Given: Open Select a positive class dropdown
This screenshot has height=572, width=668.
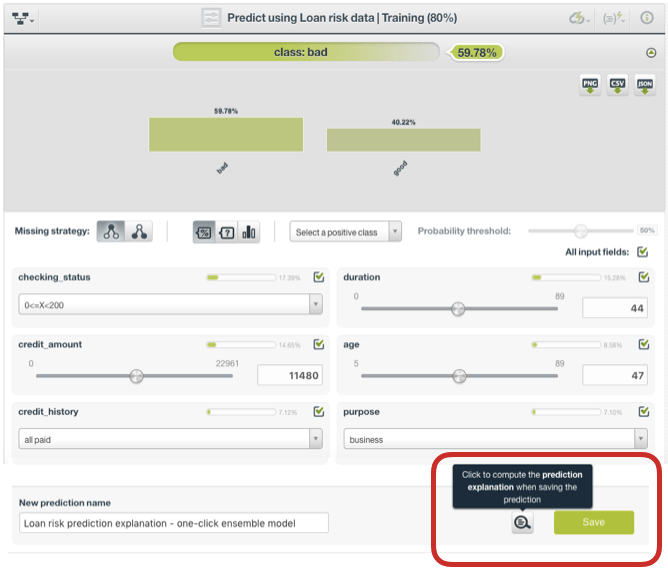Looking at the screenshot, I should coord(345,232).
